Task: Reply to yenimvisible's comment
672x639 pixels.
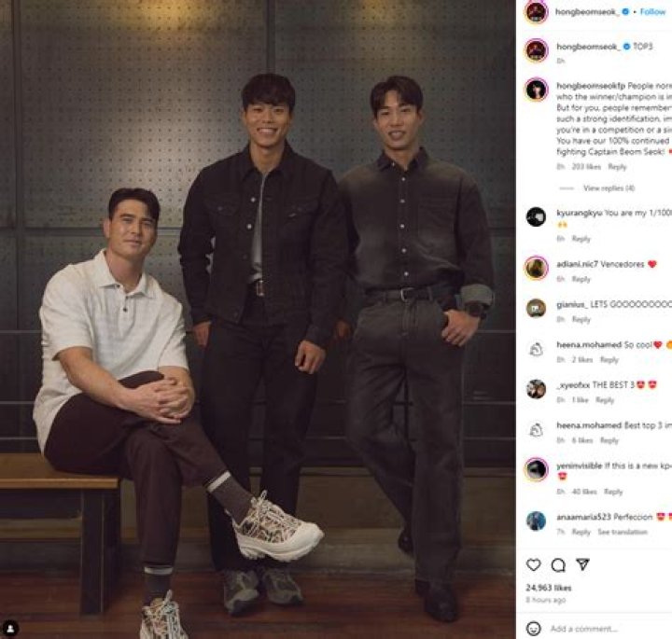Action: click(x=613, y=492)
